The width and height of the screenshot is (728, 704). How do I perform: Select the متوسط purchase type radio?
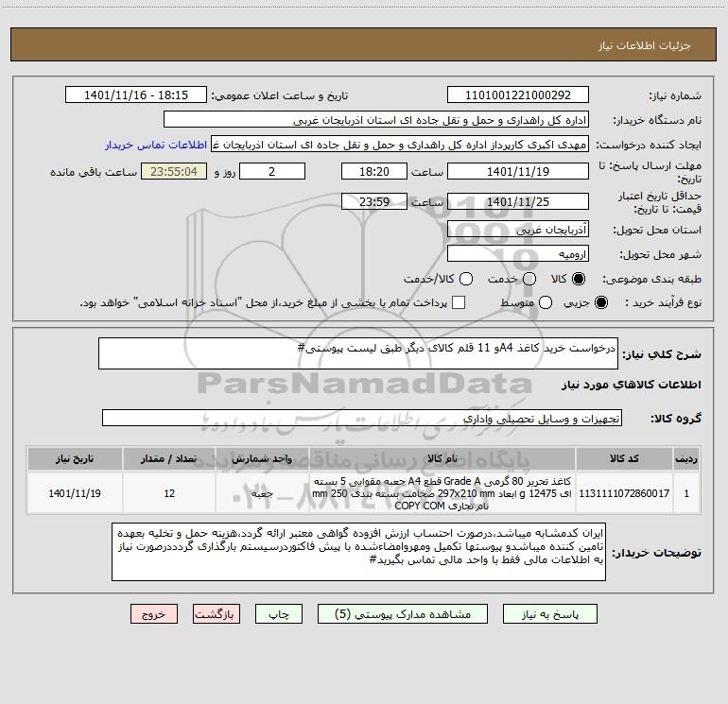tap(546, 302)
